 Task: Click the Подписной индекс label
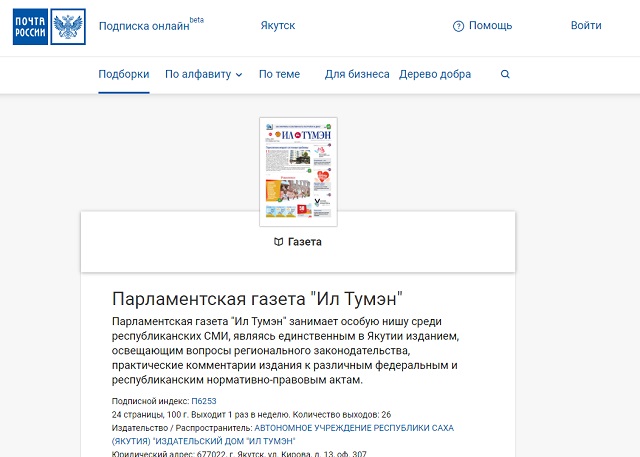coord(151,401)
